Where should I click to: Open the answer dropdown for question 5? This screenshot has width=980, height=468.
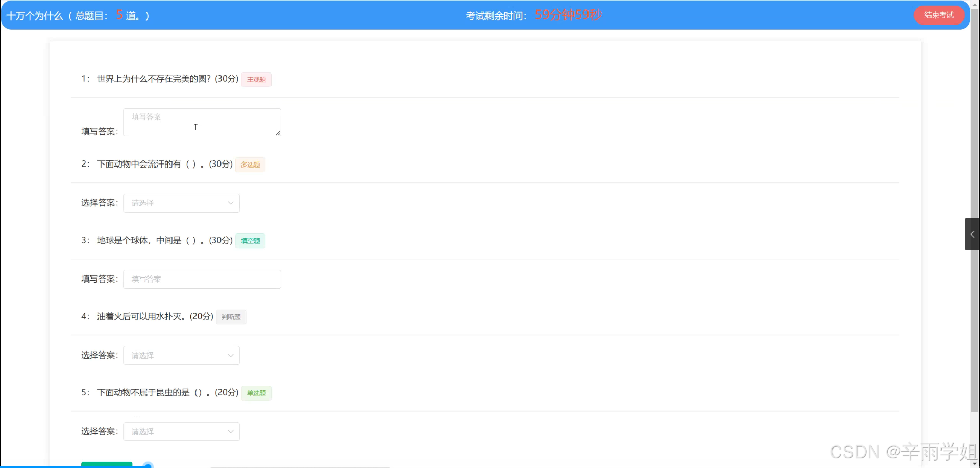181,431
